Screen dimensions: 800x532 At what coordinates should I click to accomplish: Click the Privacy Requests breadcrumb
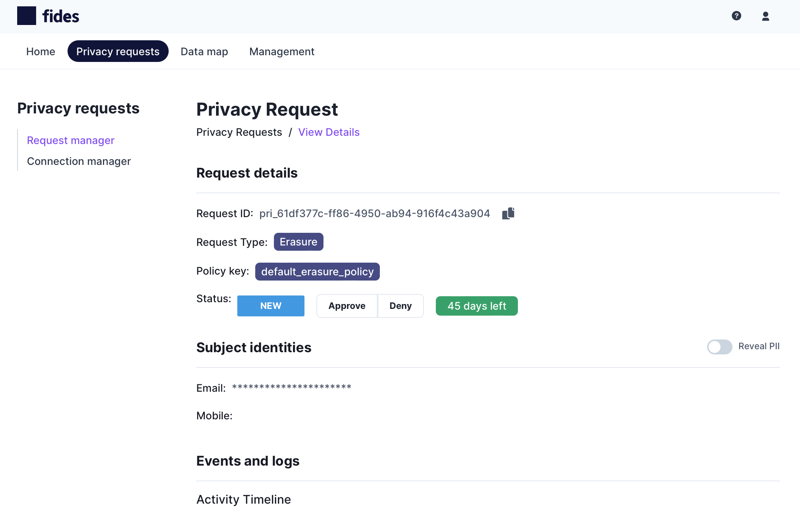pos(239,132)
